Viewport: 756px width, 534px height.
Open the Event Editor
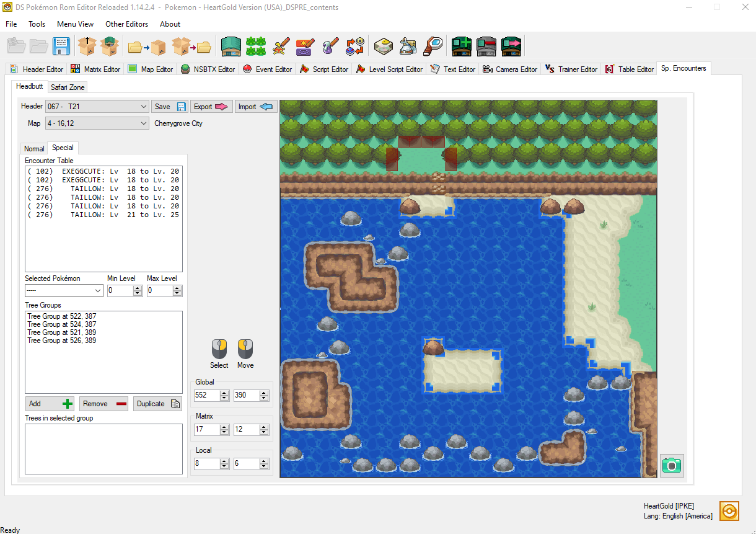coord(267,69)
